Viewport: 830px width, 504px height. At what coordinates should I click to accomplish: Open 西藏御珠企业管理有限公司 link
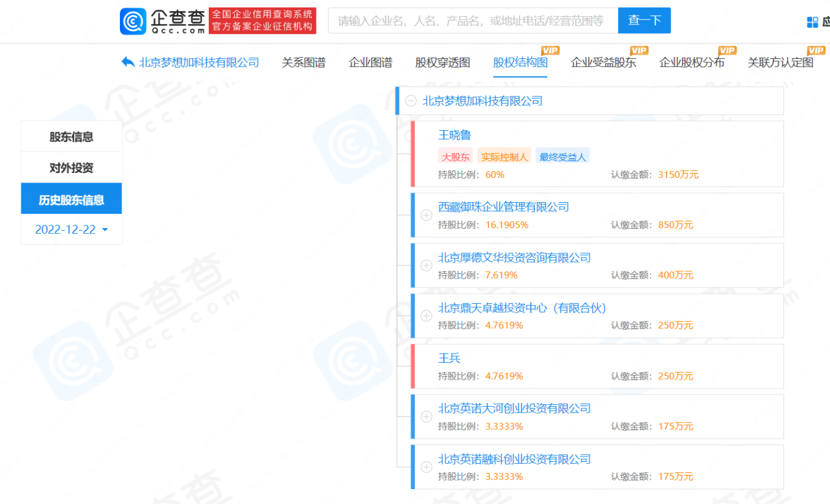pyautogui.click(x=504, y=207)
